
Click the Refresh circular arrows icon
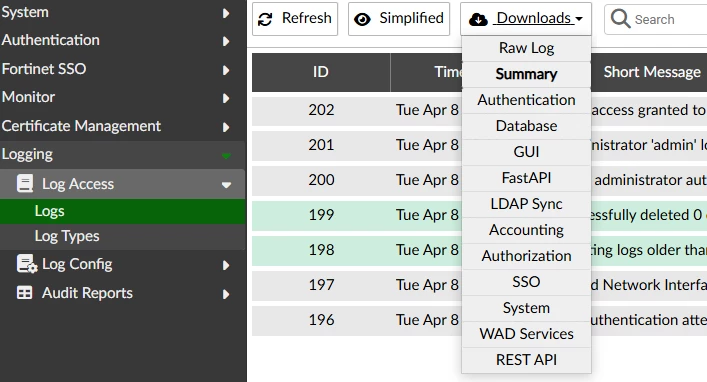tap(265, 19)
